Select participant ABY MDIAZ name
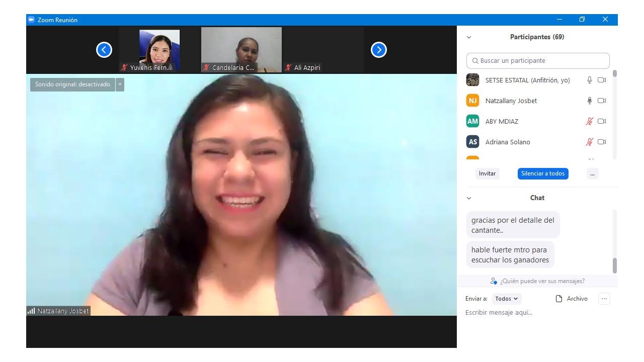This screenshot has height=362, width=644. [502, 121]
